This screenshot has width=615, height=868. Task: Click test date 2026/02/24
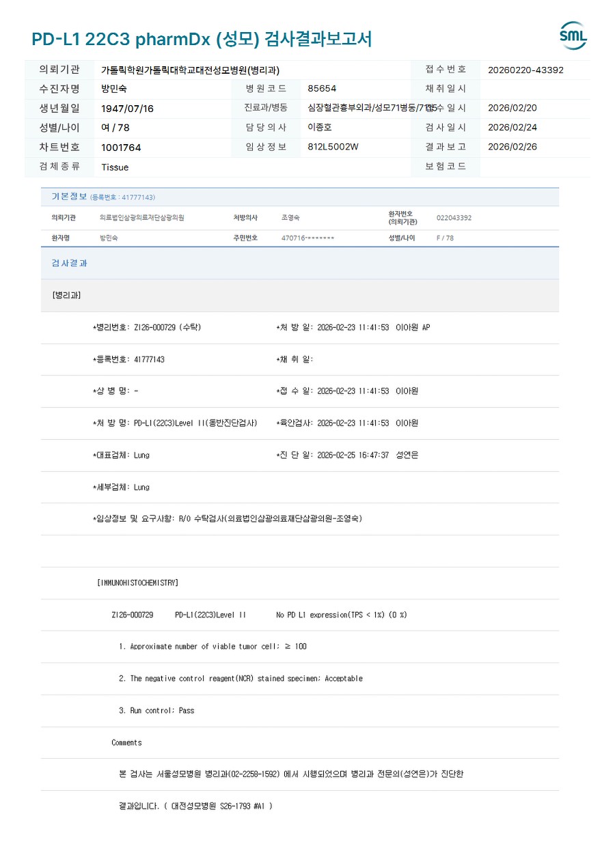[x=512, y=128]
